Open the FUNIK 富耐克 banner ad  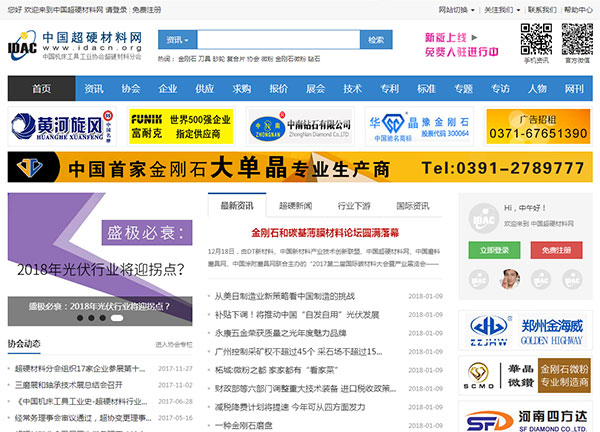(x=181, y=126)
